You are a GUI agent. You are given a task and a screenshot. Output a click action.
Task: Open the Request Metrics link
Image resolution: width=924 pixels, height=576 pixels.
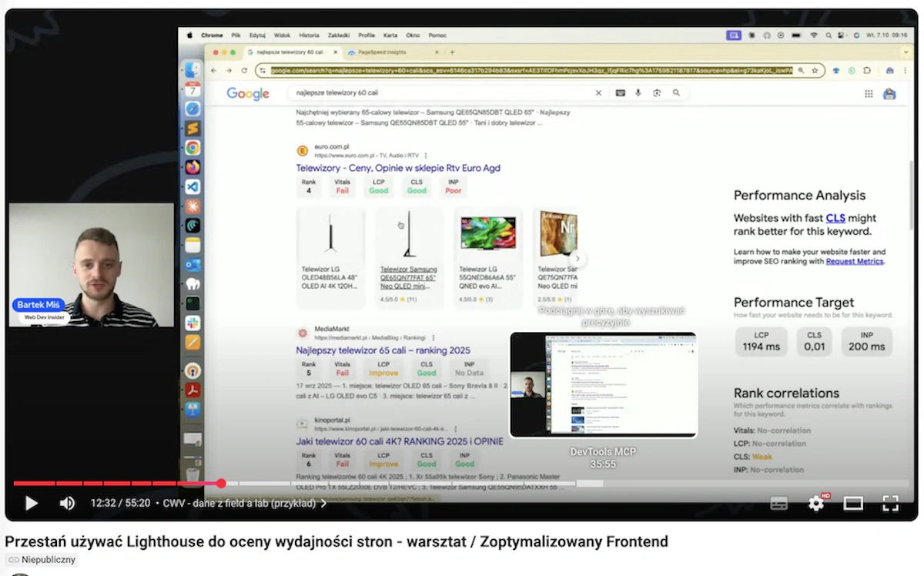(x=855, y=262)
